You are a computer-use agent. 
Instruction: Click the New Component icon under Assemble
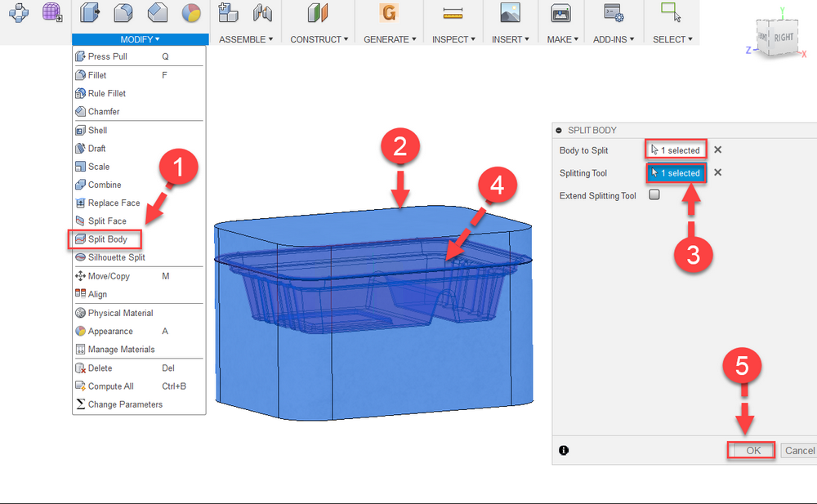coord(228,12)
